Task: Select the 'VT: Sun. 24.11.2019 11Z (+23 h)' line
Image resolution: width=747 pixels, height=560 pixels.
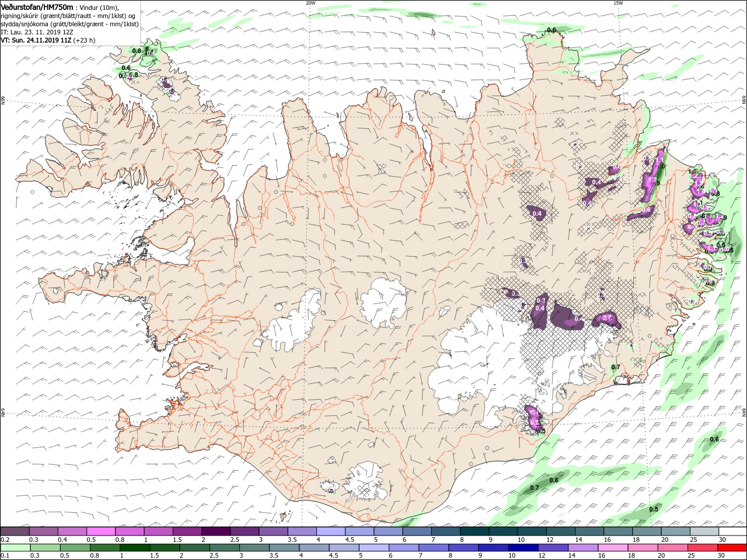Action: 48,40
